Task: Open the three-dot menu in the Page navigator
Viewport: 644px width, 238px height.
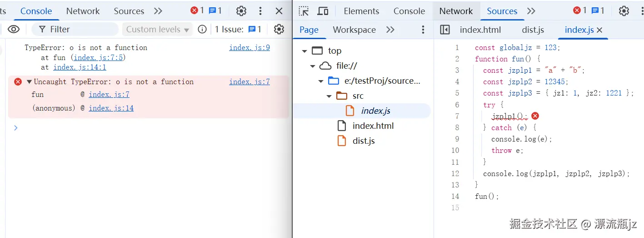Action: 423,30
